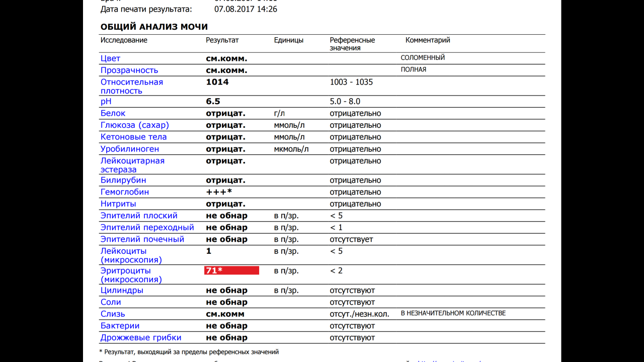Select отрицат. result in Билирубин row
This screenshot has width=644, height=362.
(x=226, y=180)
